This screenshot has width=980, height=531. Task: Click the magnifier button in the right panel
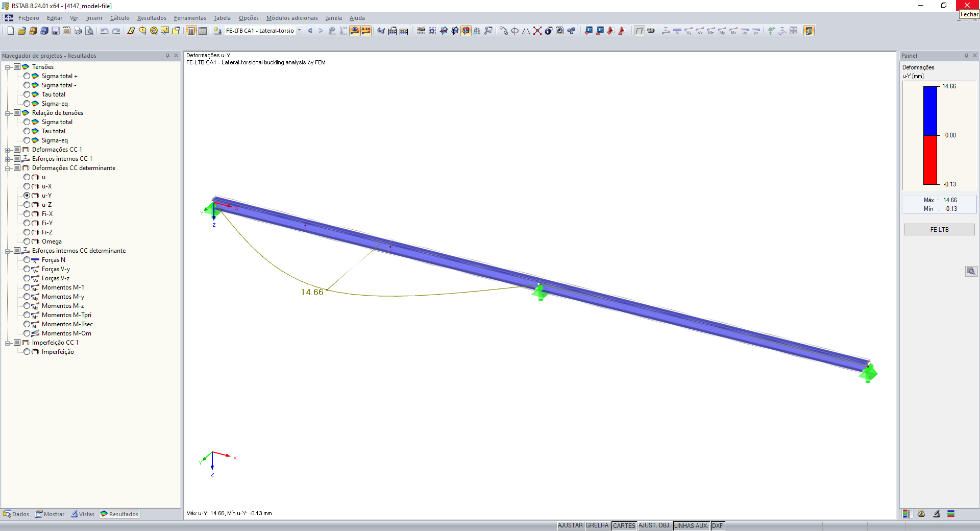click(971, 271)
